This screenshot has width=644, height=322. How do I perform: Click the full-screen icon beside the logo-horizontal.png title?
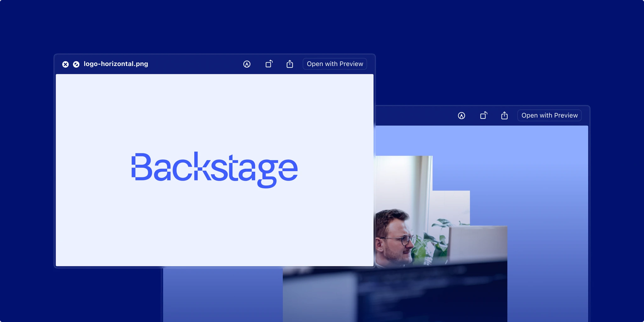tap(76, 64)
